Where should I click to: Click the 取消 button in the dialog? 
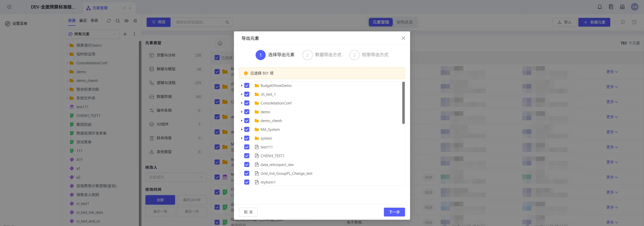(x=248, y=212)
